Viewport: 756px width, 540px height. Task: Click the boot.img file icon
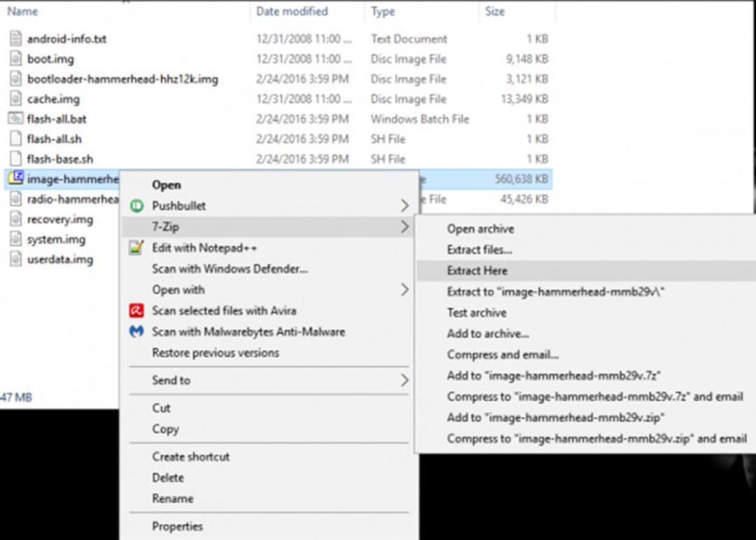15,59
